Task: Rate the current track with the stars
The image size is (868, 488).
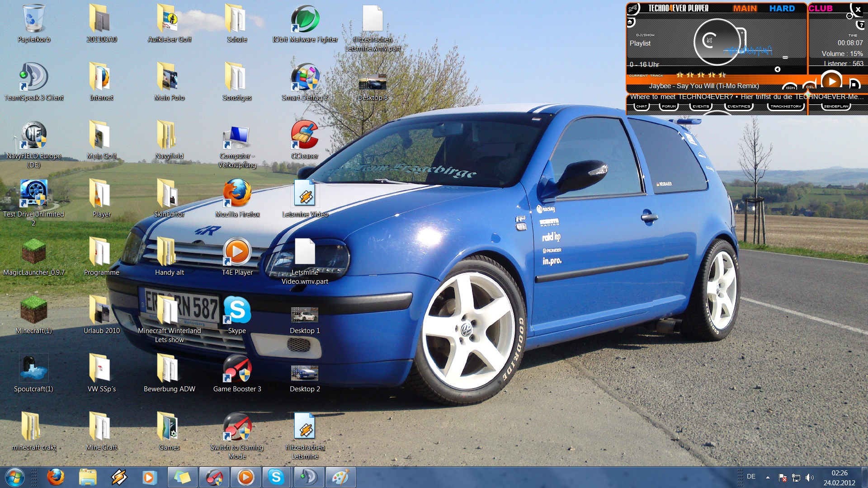Action: [701, 75]
